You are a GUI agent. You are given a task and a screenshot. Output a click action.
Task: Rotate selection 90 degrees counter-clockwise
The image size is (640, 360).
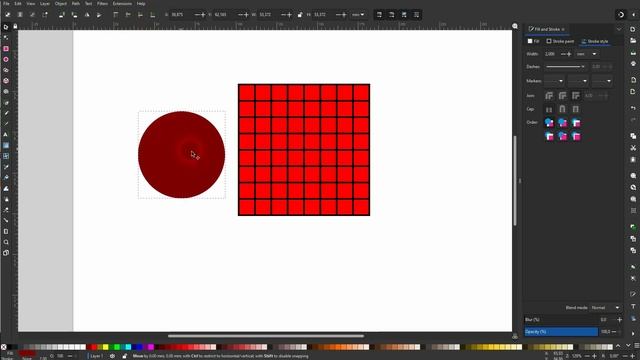pyautogui.click(x=62, y=15)
